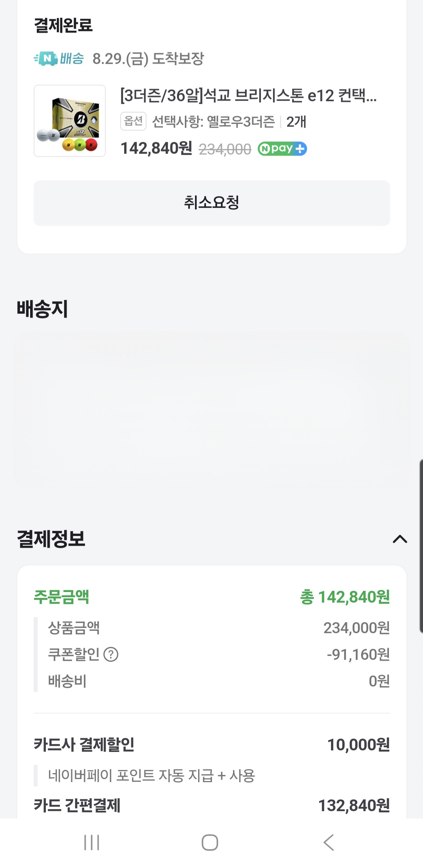
Task: Tap the 카드 간편결제 payment row
Action: coord(211,805)
